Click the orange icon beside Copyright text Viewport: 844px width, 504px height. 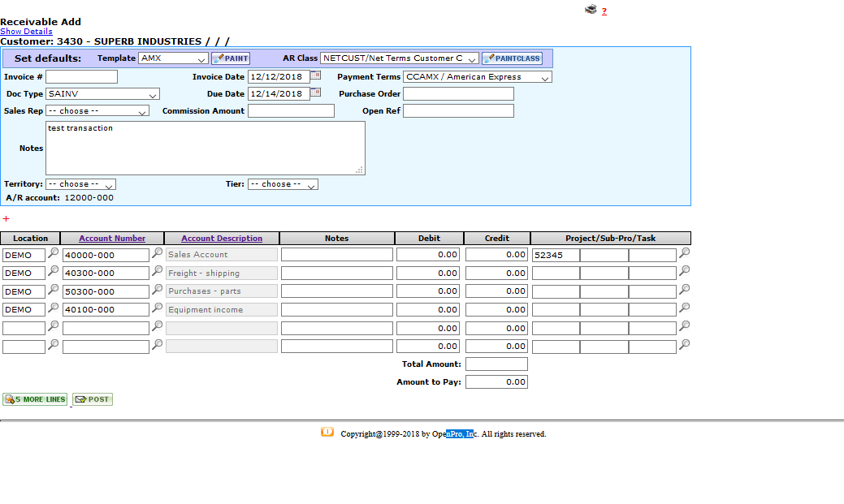pyautogui.click(x=327, y=432)
